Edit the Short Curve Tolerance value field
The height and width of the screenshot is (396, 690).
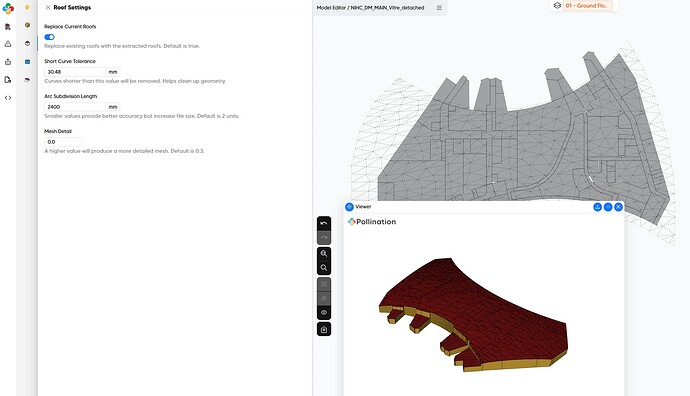point(75,72)
